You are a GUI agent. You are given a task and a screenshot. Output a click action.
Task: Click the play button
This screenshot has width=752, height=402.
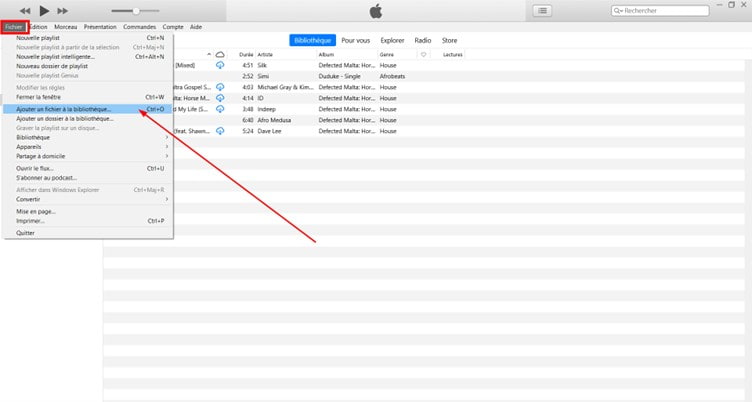tap(44, 11)
